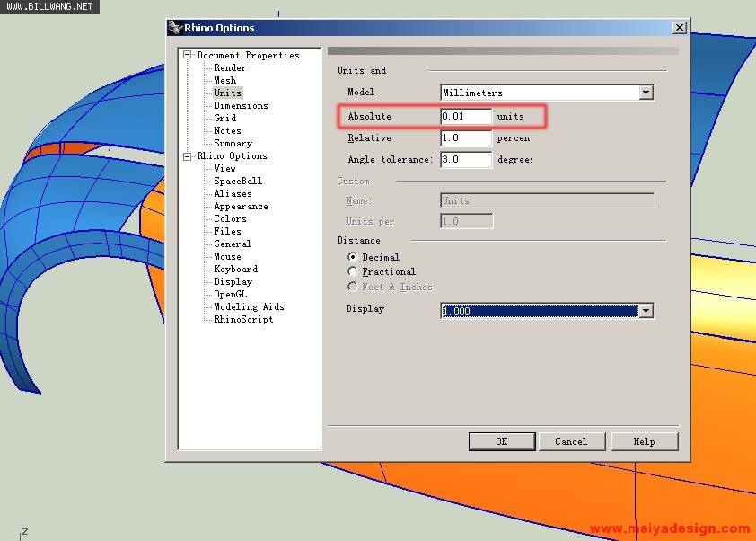Select Modeling Aids in the tree

[249, 306]
